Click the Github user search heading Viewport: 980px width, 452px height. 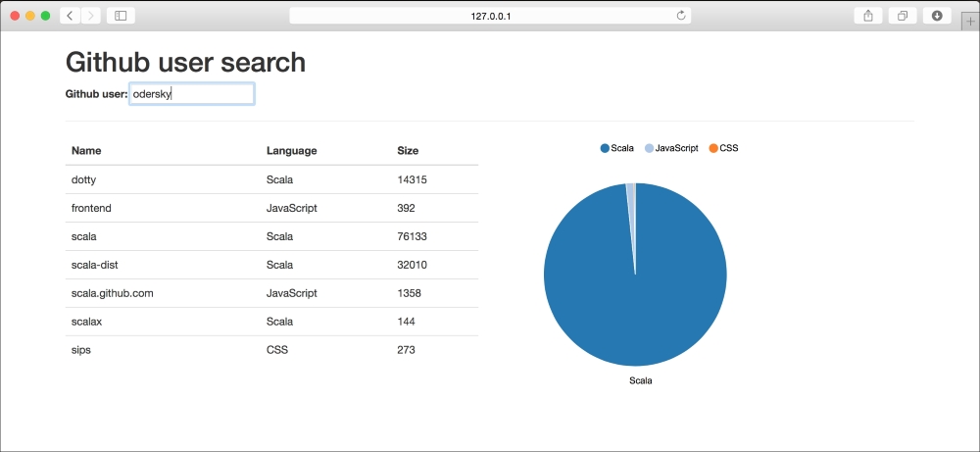coord(185,62)
